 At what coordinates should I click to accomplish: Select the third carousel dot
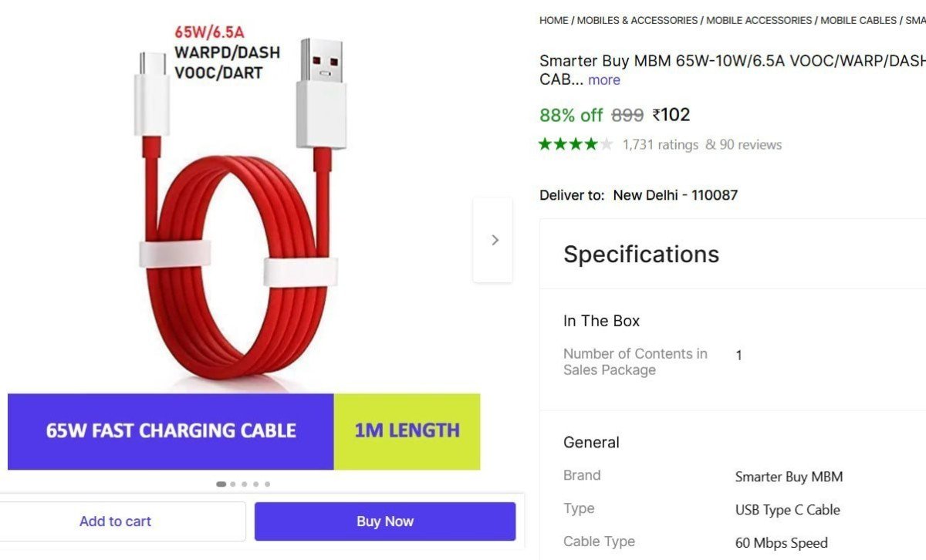click(244, 484)
